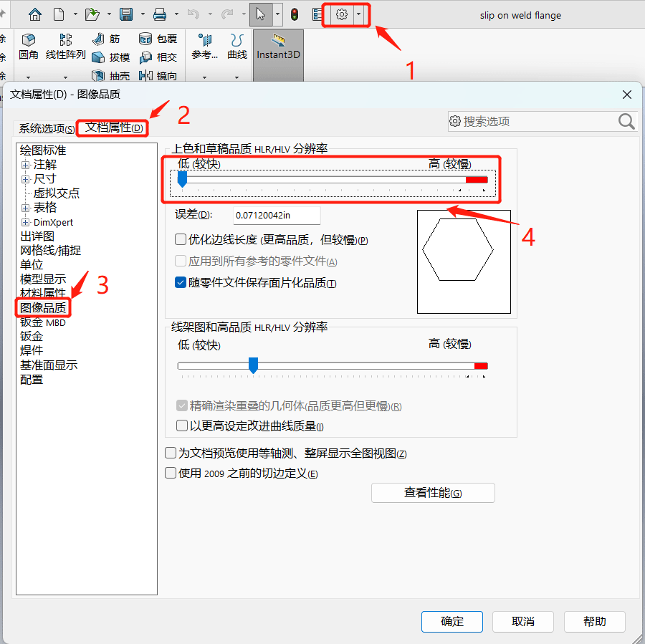Enable 优化边线长度 checkbox
Screen dimensions: 645x644
(x=181, y=239)
